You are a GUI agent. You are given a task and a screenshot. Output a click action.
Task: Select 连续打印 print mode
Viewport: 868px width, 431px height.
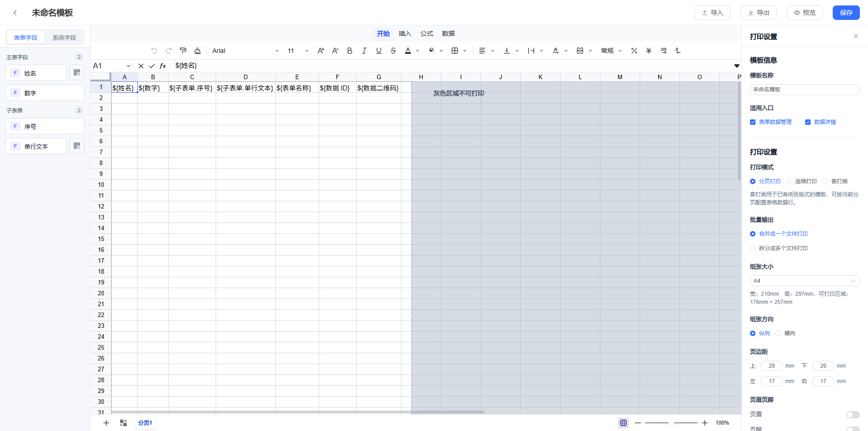(789, 181)
